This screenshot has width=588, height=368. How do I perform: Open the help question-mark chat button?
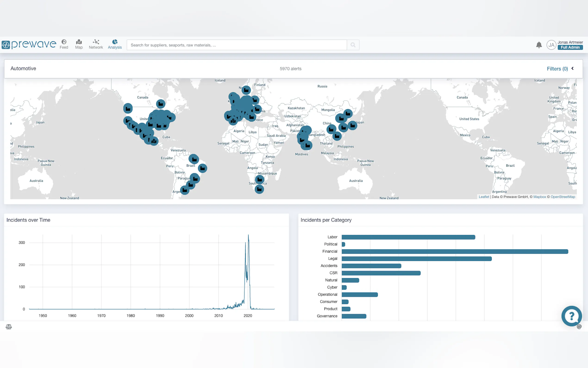[x=571, y=316]
